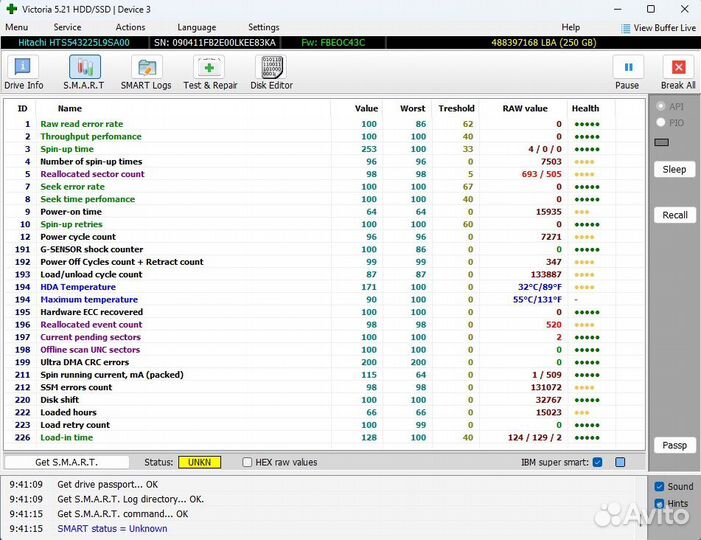Select the PIO radio button
Viewport: 701px width, 540px height.
pos(660,122)
